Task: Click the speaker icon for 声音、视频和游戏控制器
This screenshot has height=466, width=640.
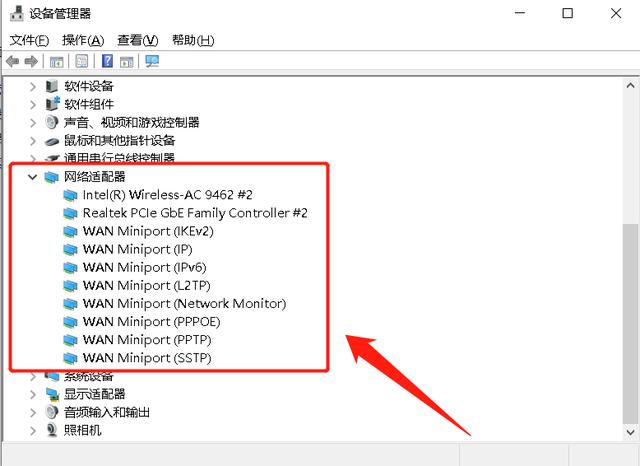Action: click(52, 122)
